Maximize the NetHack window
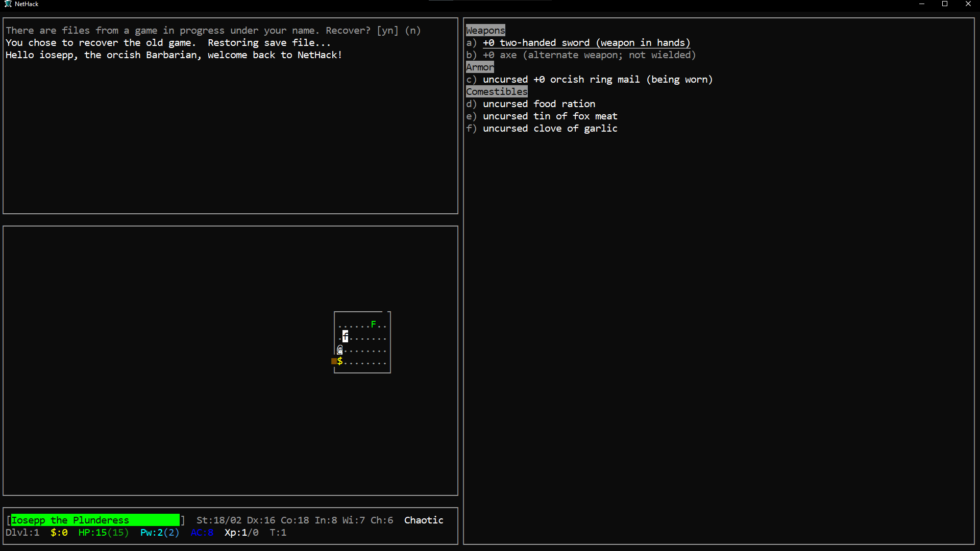 pos(945,4)
